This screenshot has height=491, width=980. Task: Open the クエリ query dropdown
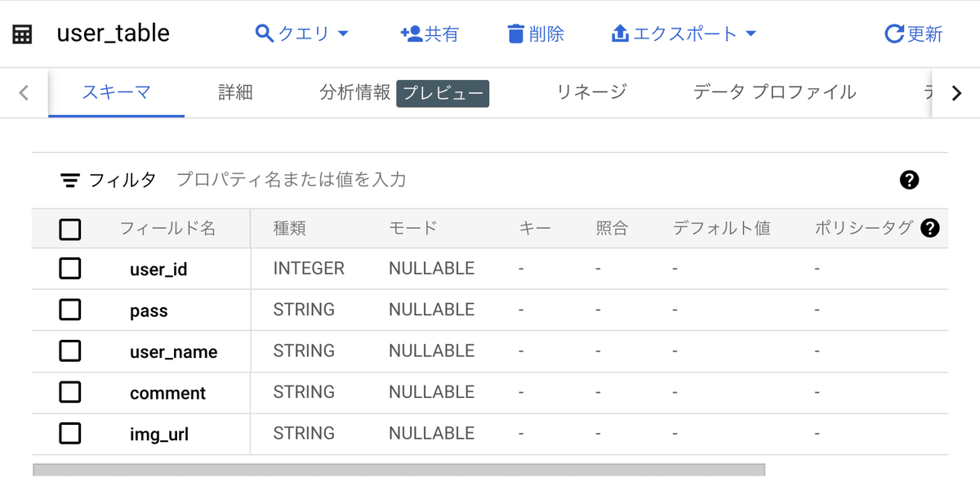click(302, 33)
